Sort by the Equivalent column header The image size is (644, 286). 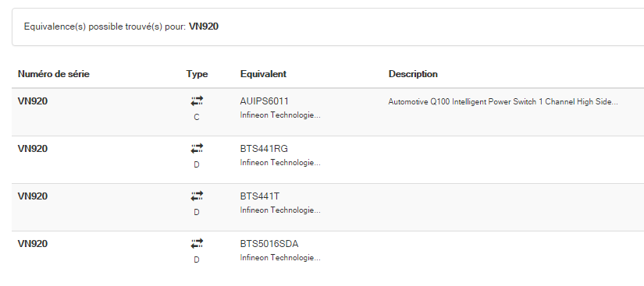point(263,74)
